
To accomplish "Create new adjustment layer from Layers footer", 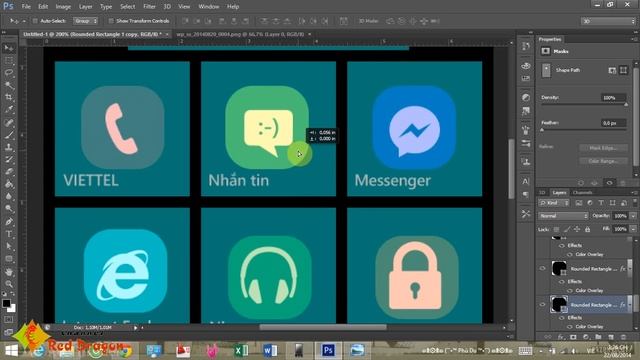I will point(586,337).
